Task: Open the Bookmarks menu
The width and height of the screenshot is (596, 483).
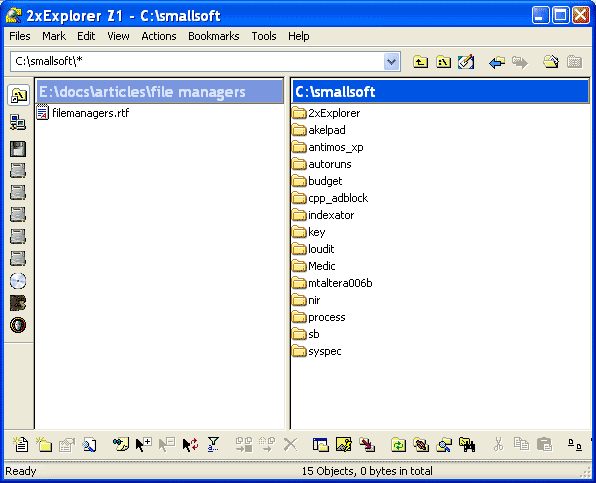Action: pyautogui.click(x=214, y=36)
